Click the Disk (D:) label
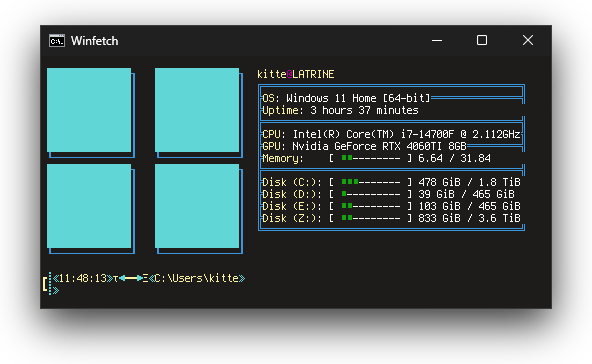Screen dimensions: 592x364 [292, 194]
